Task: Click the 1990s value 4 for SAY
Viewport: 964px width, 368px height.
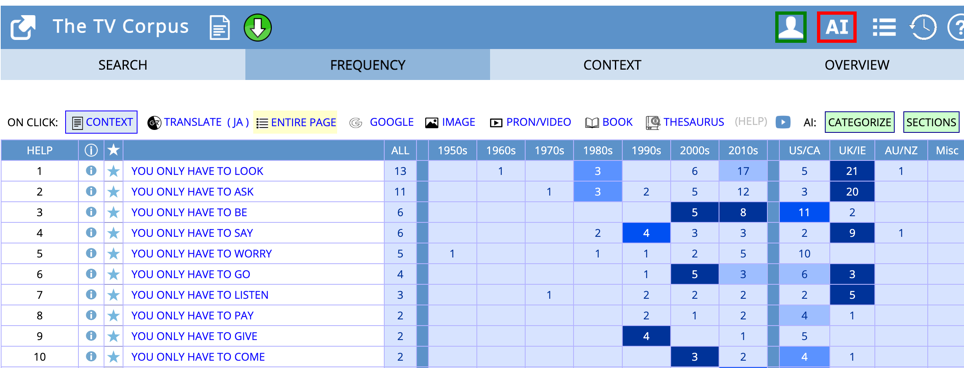Action: point(646,233)
